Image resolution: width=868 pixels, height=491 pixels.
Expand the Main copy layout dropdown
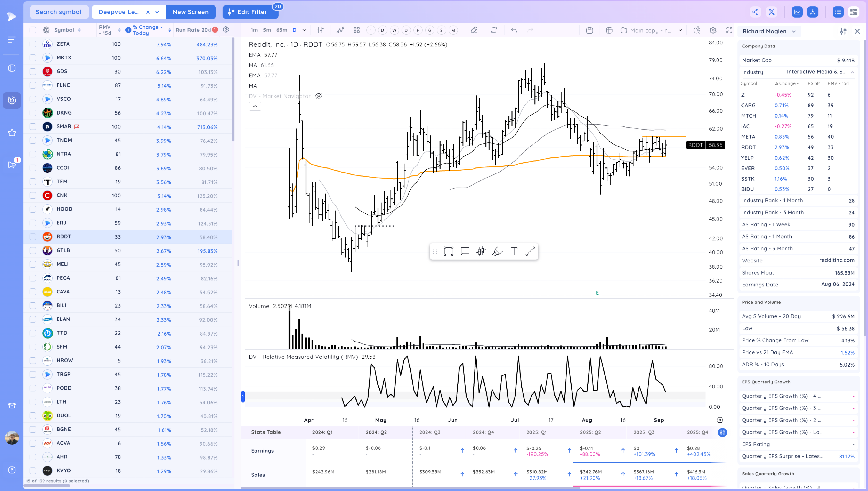pyautogui.click(x=680, y=30)
